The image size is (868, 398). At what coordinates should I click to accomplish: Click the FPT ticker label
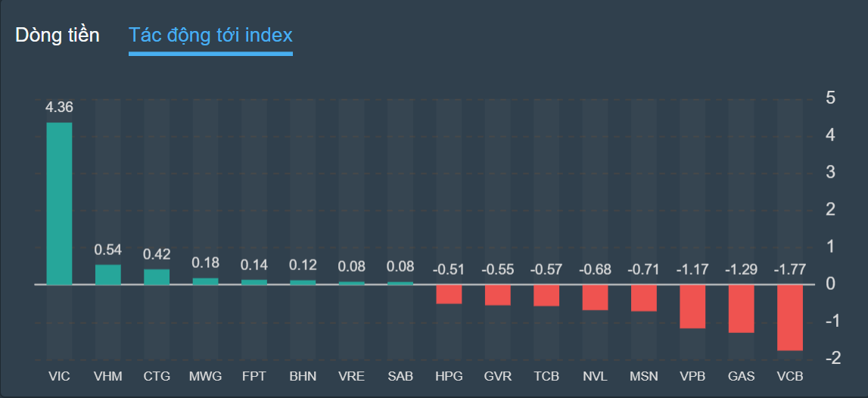[x=254, y=376]
